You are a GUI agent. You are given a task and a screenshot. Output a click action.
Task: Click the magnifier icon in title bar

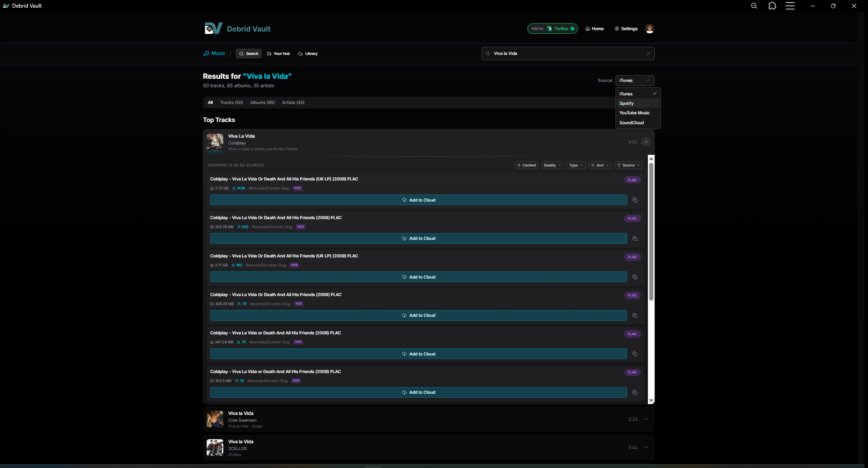(x=754, y=6)
